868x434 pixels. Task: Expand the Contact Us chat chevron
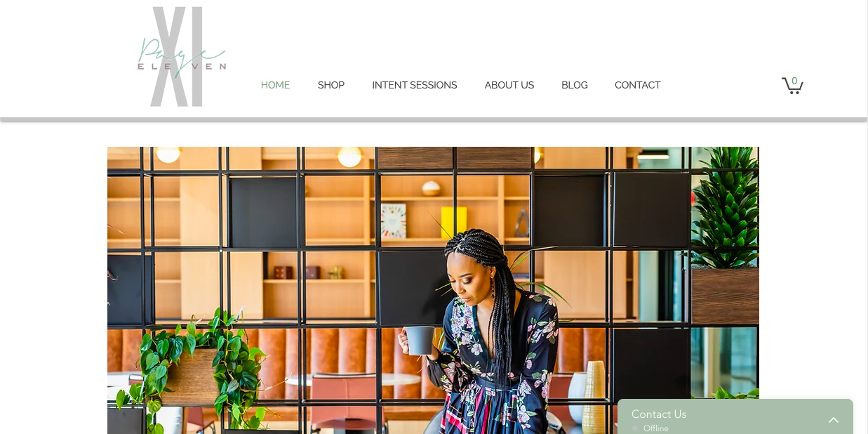pyautogui.click(x=834, y=420)
